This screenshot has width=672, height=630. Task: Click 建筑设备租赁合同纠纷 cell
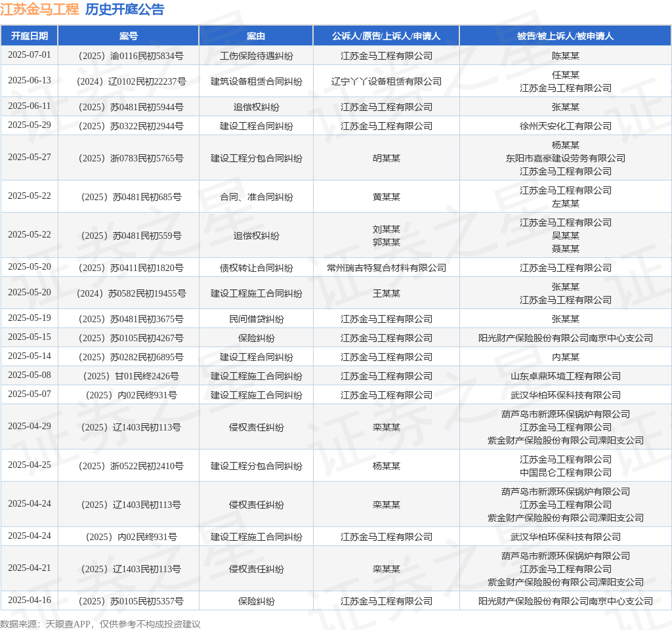point(257,81)
